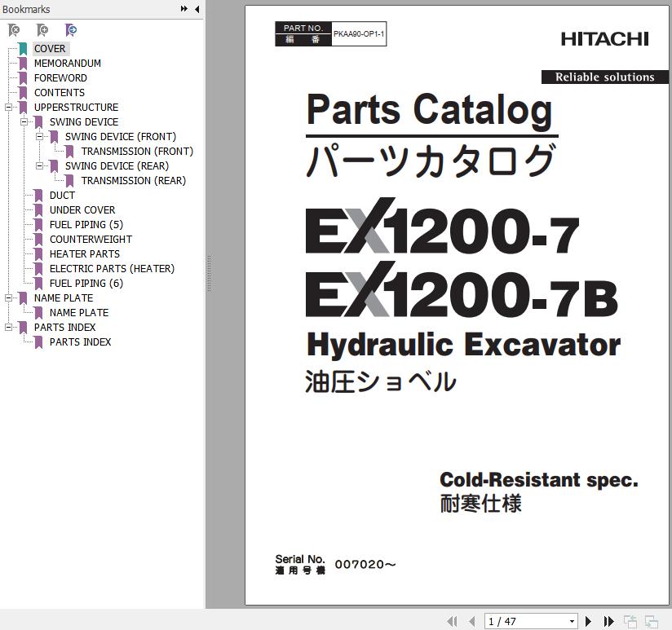
Task: Select the top-level PARTS INDEX bookmark
Action: [64, 327]
